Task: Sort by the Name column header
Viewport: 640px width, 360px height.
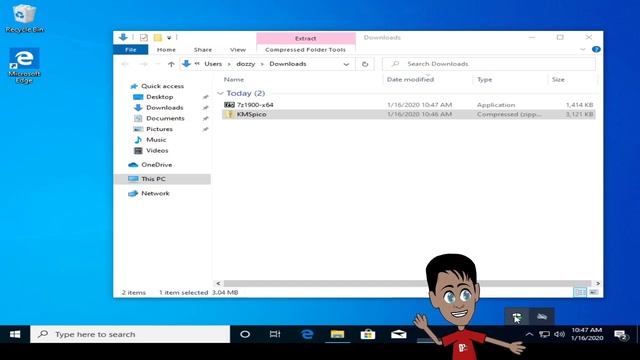Action: [x=233, y=80]
